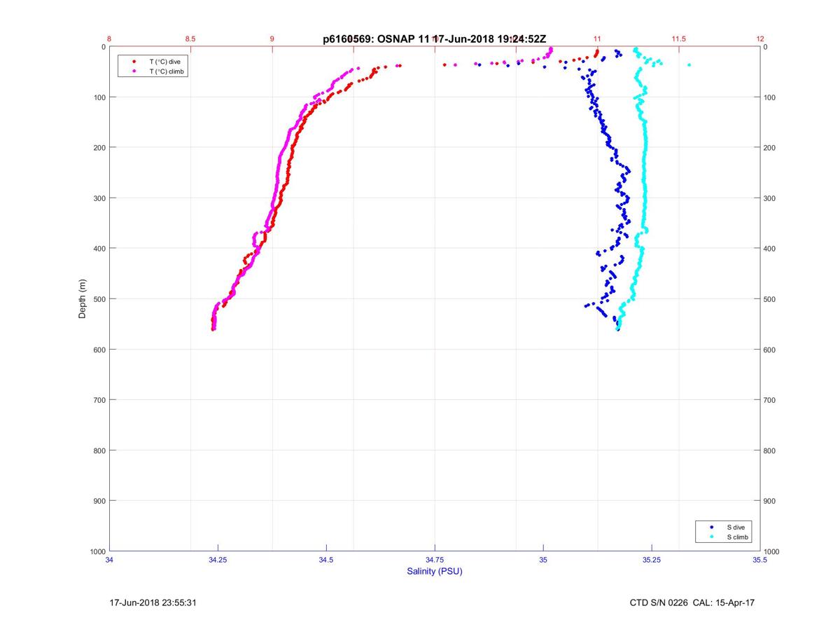840x620 pixels.
Task: Click the 'Salinity (PSU)' axis label
Action: coord(435,572)
